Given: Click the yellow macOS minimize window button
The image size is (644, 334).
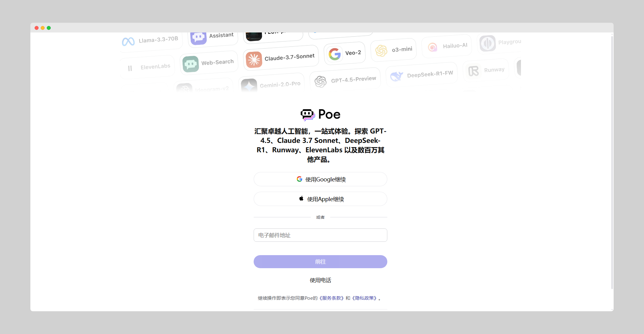Looking at the screenshot, I should [x=43, y=28].
